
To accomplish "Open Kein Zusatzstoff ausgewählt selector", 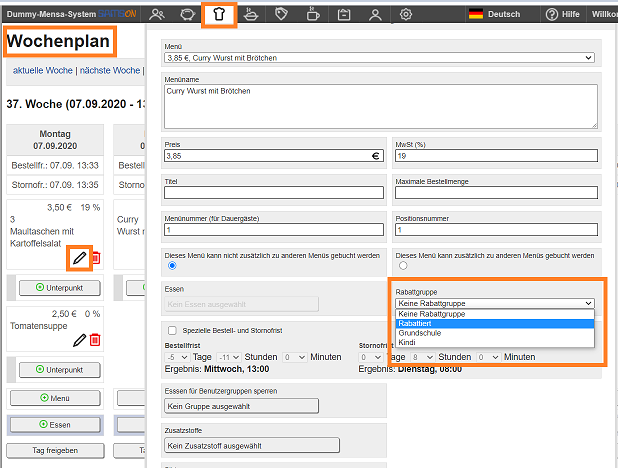I will 251,446.
